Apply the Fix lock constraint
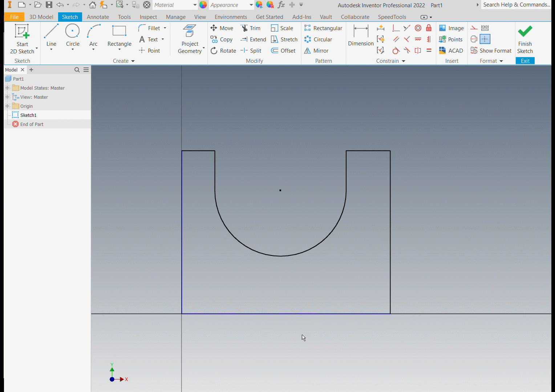This screenshot has height=392, width=555. point(429,28)
